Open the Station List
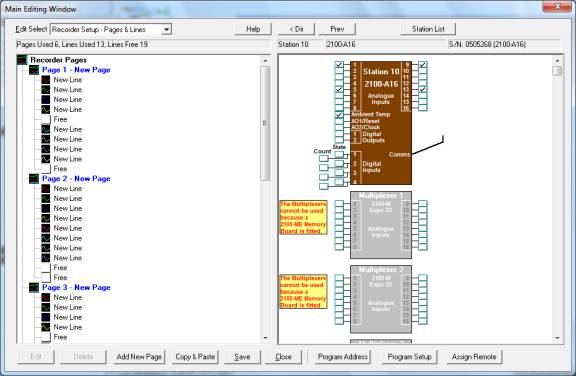The height and width of the screenshot is (376, 576). (428, 29)
